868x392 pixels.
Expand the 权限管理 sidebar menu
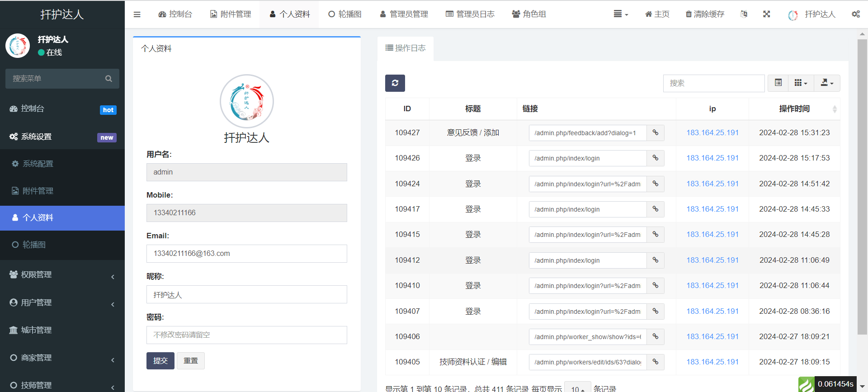click(x=62, y=275)
